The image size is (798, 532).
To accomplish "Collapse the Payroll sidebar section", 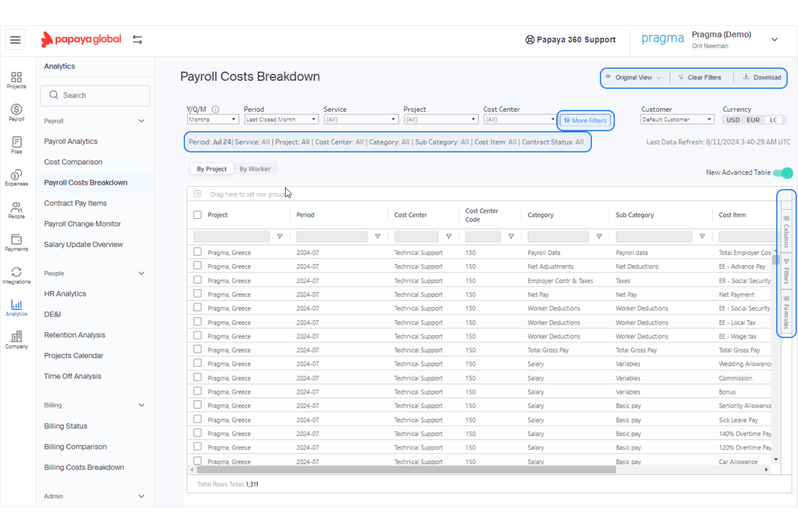I will [141, 121].
